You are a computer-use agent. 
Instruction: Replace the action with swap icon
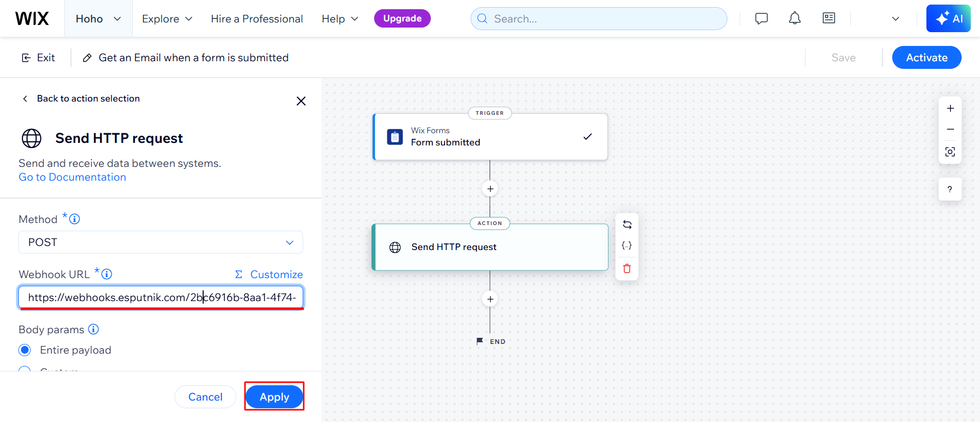click(627, 225)
